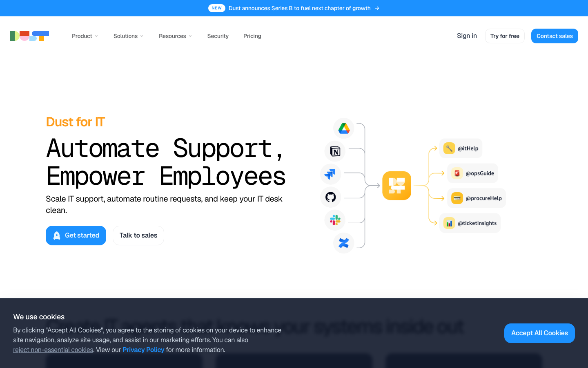Click the Google Drive icon
This screenshot has width=588, height=368.
coord(344,128)
